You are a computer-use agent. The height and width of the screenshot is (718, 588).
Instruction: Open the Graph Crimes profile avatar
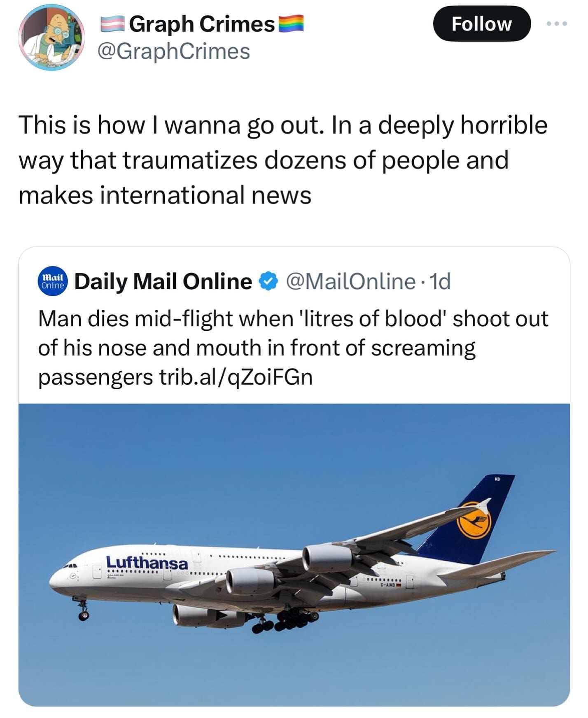[x=51, y=37]
